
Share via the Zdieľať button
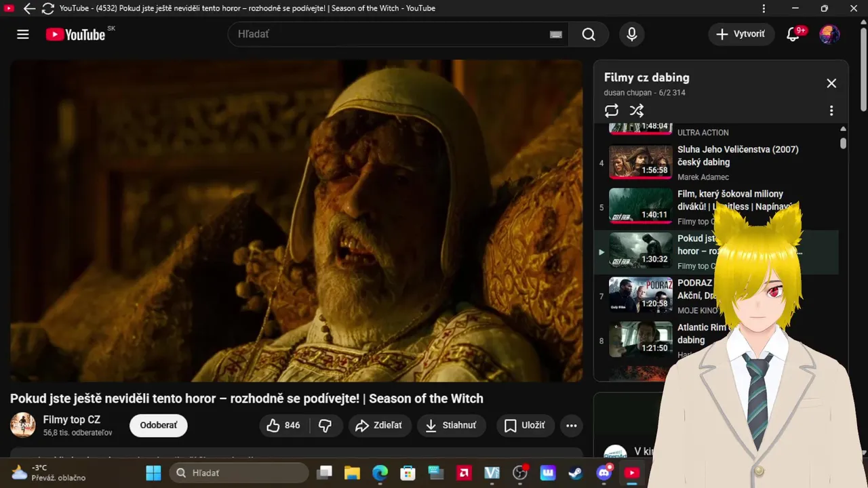click(380, 426)
